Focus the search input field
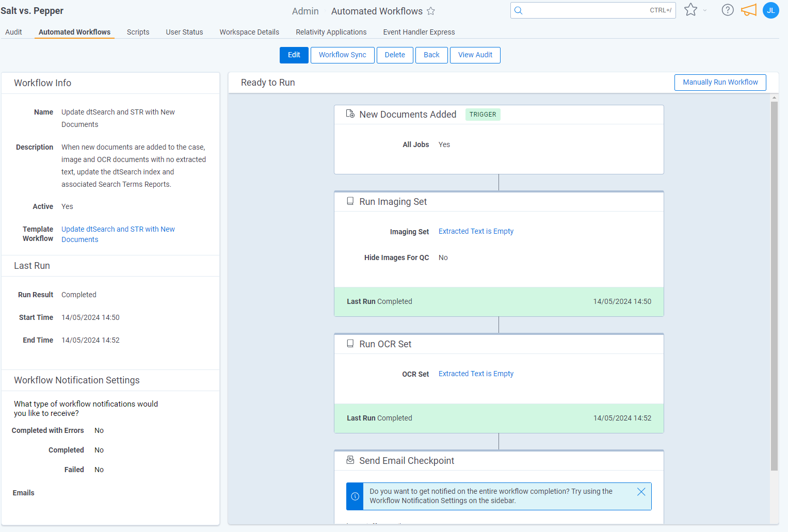 [x=593, y=10]
